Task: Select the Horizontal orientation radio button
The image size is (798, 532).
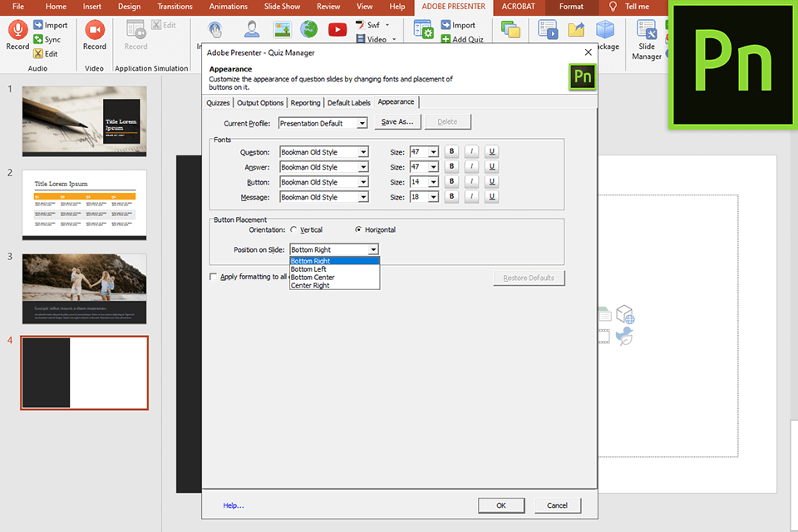Action: [358, 230]
